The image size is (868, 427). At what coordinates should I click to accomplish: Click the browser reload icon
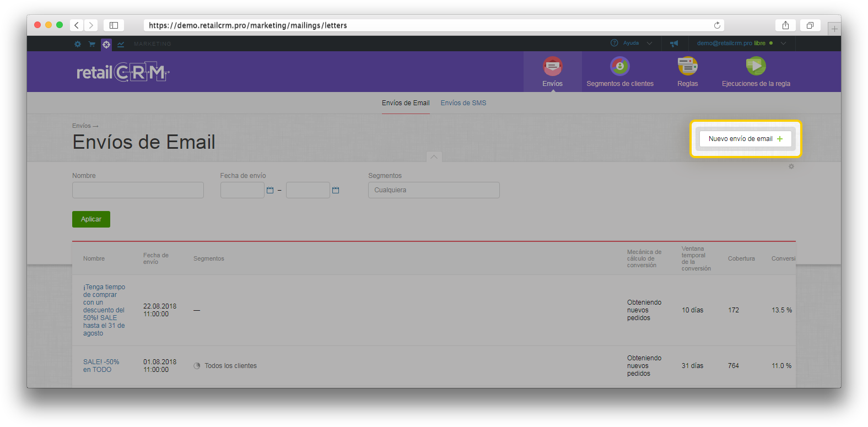pos(717,25)
